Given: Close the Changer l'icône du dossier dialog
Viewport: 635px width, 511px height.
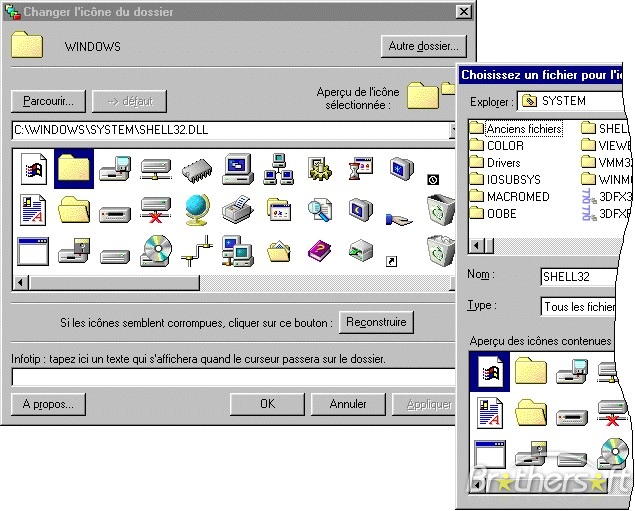Looking at the screenshot, I should pyautogui.click(x=464, y=12).
